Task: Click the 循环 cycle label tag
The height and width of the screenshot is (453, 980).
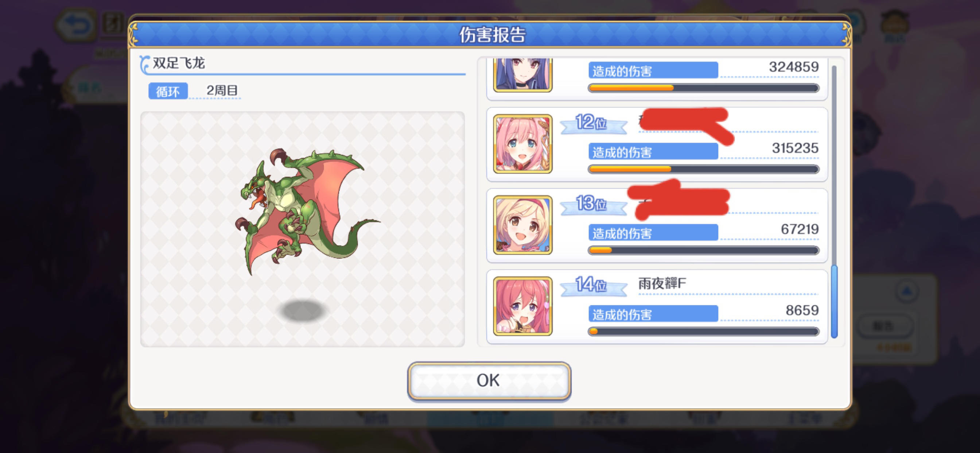Action: point(168,91)
